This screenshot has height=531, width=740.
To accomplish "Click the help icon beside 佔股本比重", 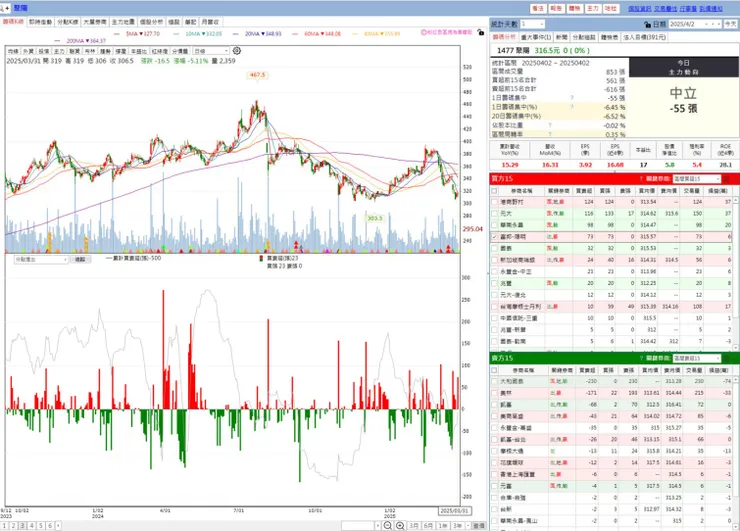I will 550,125.
